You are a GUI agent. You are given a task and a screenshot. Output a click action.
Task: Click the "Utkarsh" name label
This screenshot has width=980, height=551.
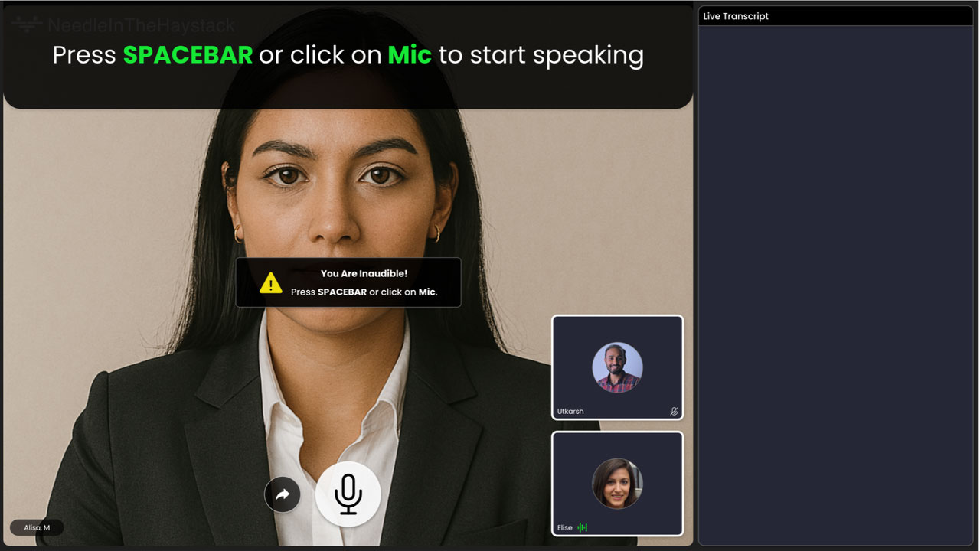[570, 411]
